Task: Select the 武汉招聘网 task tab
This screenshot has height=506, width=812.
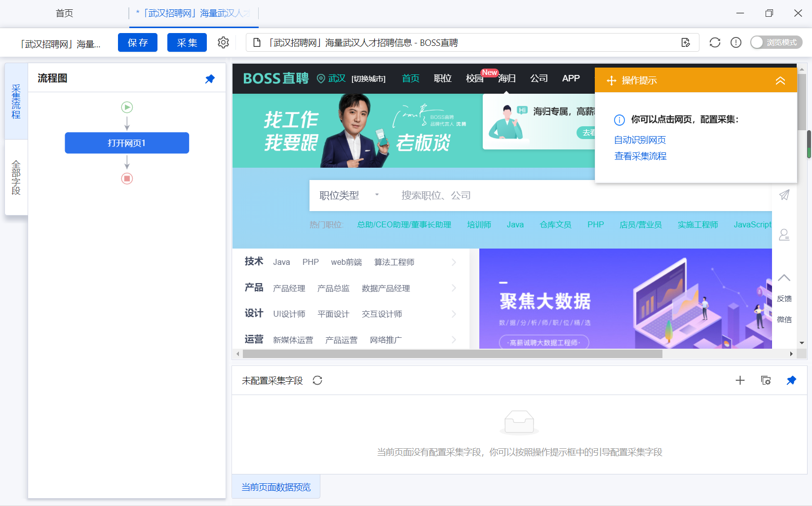Action: tap(194, 13)
